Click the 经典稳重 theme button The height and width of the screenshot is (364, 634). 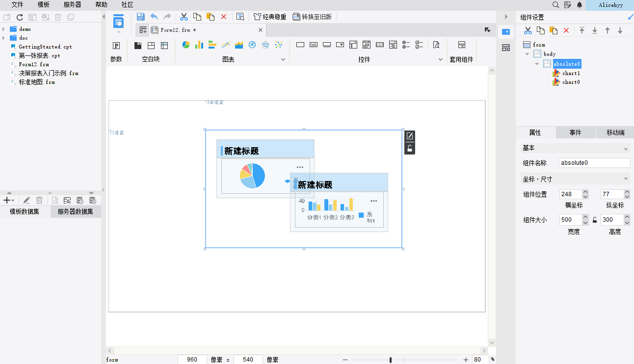coord(270,17)
